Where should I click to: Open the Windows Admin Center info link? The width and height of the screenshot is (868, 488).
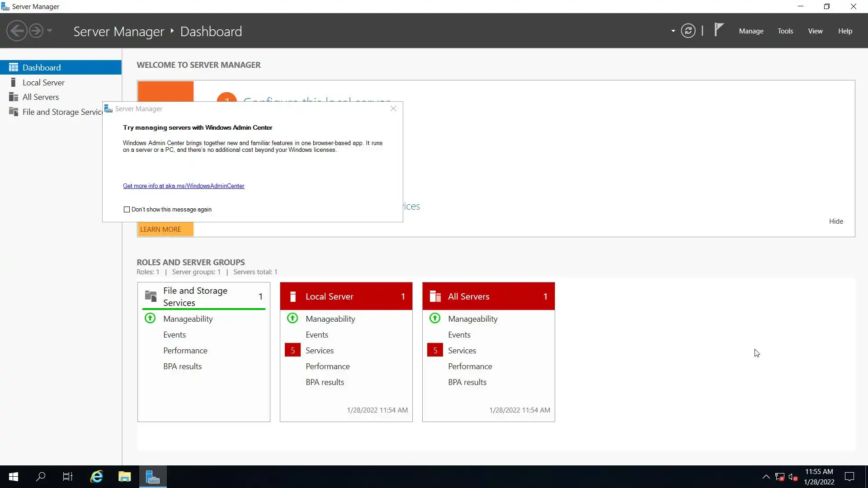(x=184, y=186)
